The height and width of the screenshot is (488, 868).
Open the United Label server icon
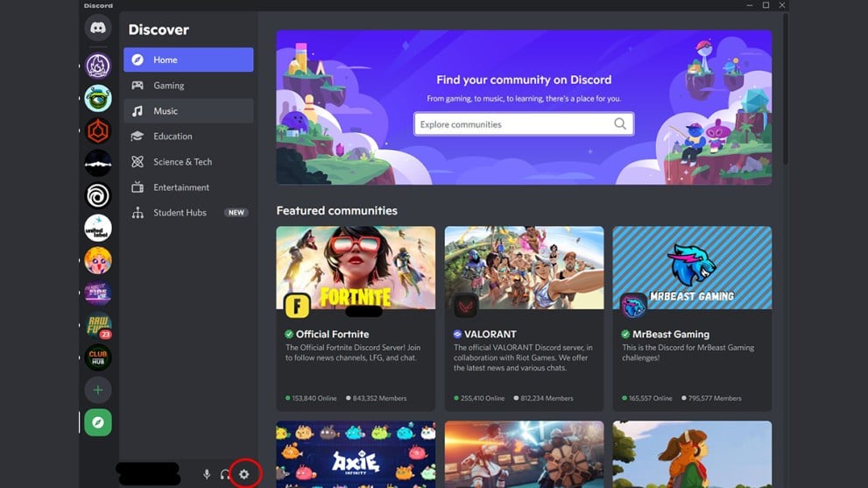click(x=98, y=228)
